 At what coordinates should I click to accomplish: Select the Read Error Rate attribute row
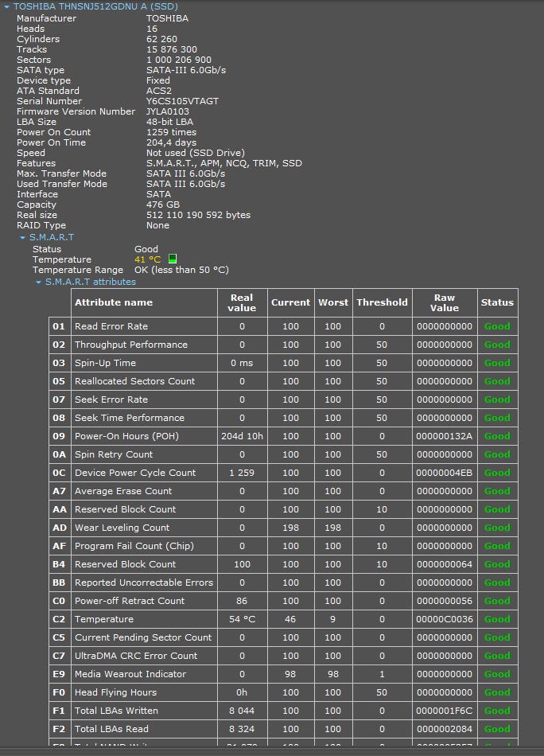pyautogui.click(x=111, y=326)
